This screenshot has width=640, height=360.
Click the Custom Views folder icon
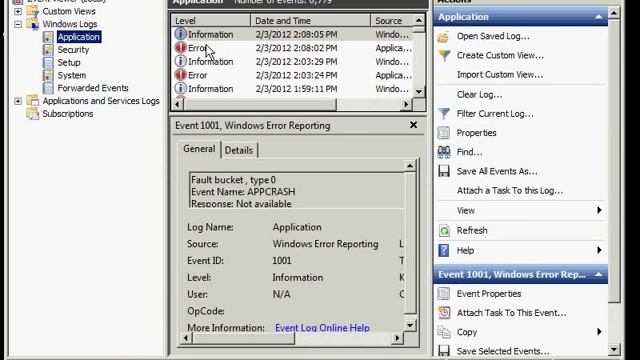click(x=33, y=11)
